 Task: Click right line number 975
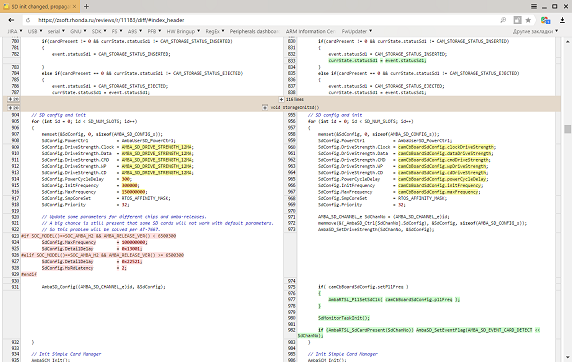pyautogui.click(x=291, y=287)
